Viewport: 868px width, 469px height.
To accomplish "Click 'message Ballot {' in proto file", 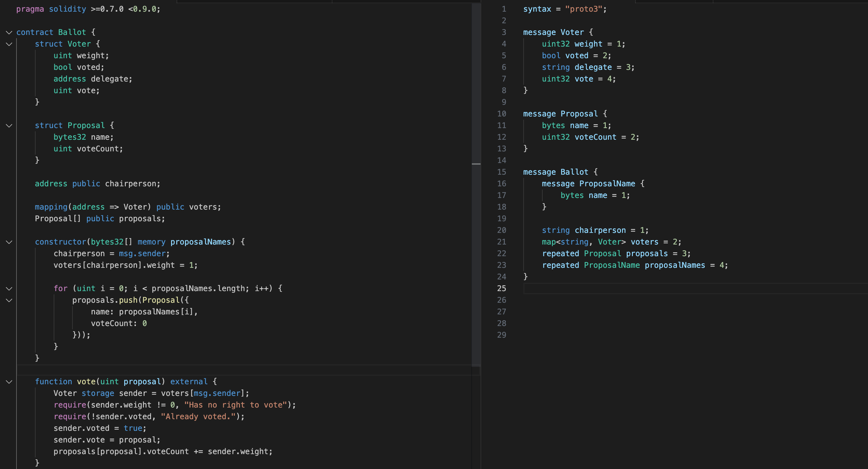I will pos(560,172).
